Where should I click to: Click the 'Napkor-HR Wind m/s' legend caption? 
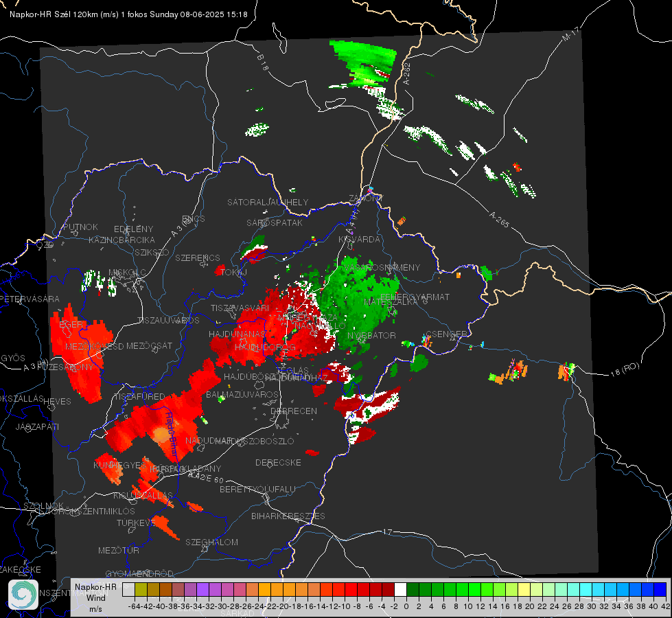coord(95,597)
